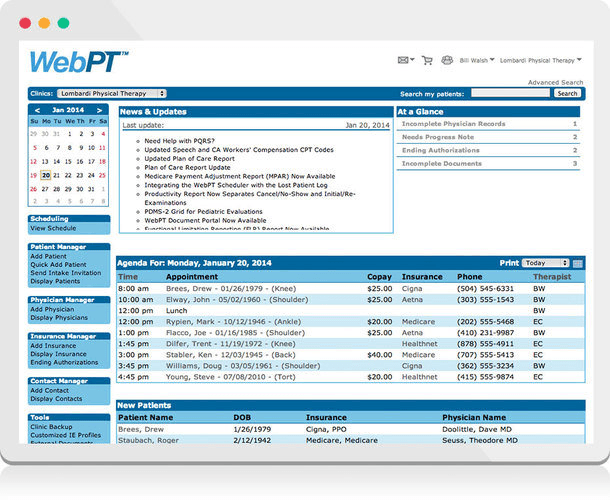Open Clinic Backup tool link
The width and height of the screenshot is (610, 500).
(51, 427)
